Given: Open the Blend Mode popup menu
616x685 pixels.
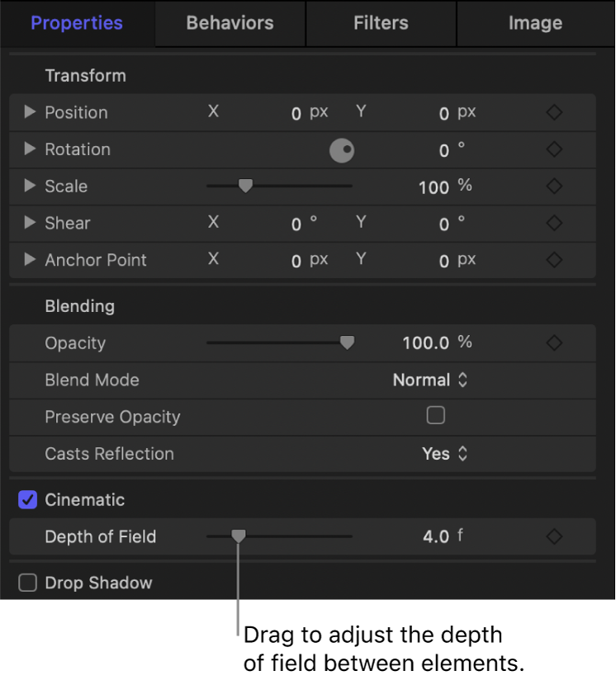Looking at the screenshot, I should click(431, 380).
